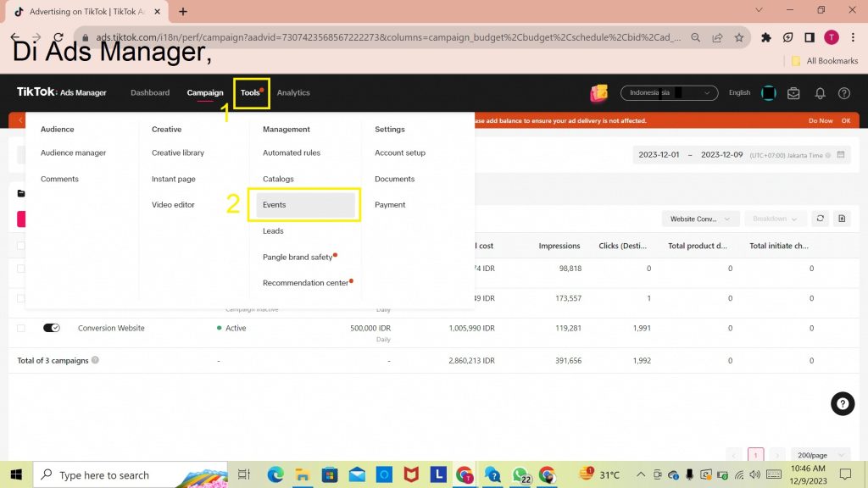Open WhatsApp from the Windows taskbar
The image size is (868, 488).
point(520,475)
